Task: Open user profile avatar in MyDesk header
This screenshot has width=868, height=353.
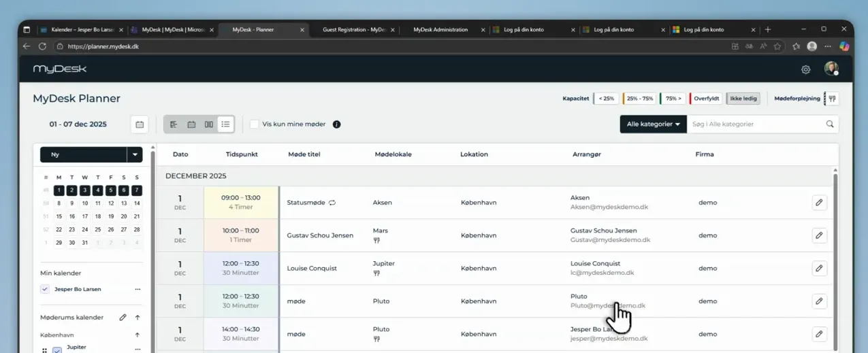Action: [x=831, y=69]
